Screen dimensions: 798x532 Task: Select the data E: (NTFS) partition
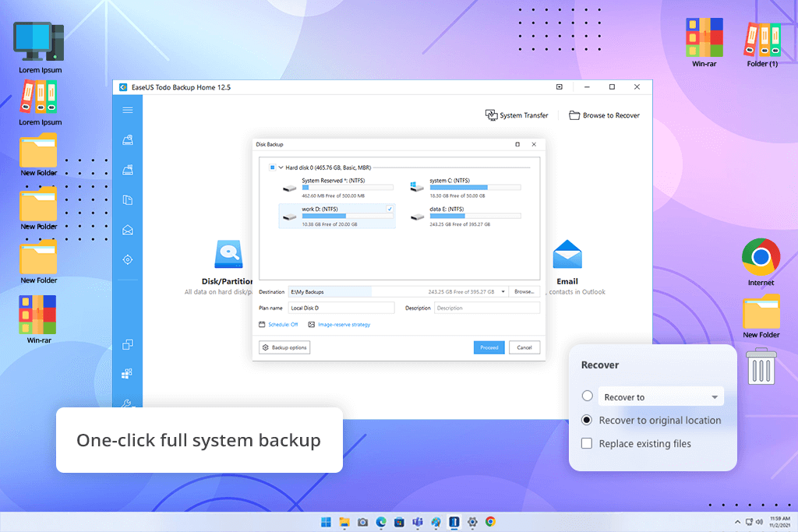coord(466,217)
